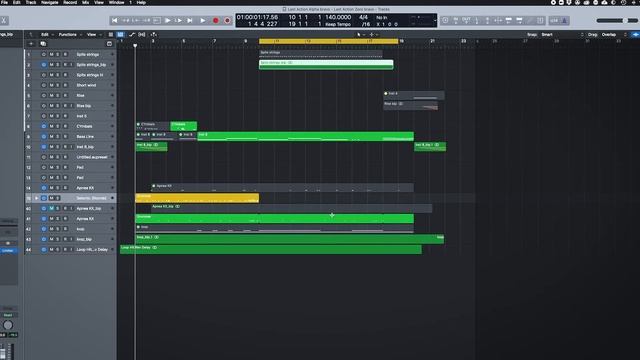Click the Autopunch Out button
Viewport: 640px width, 360px height.
467,20
